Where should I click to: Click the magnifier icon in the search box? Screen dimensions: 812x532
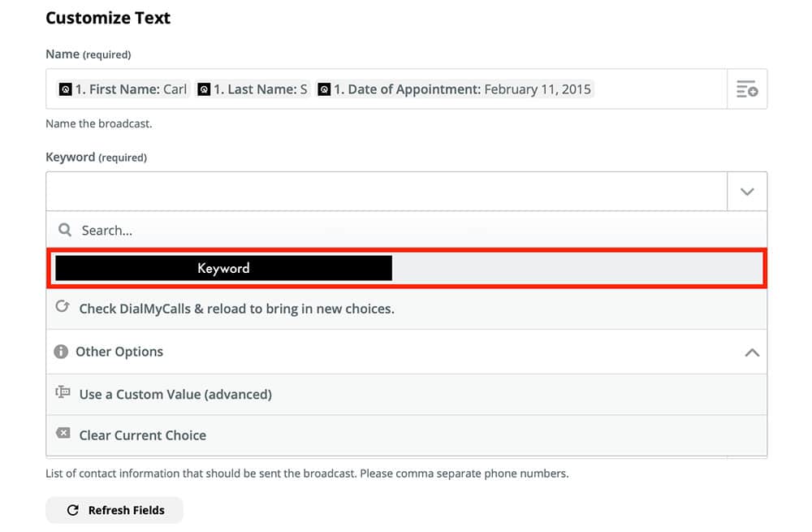[x=65, y=231]
